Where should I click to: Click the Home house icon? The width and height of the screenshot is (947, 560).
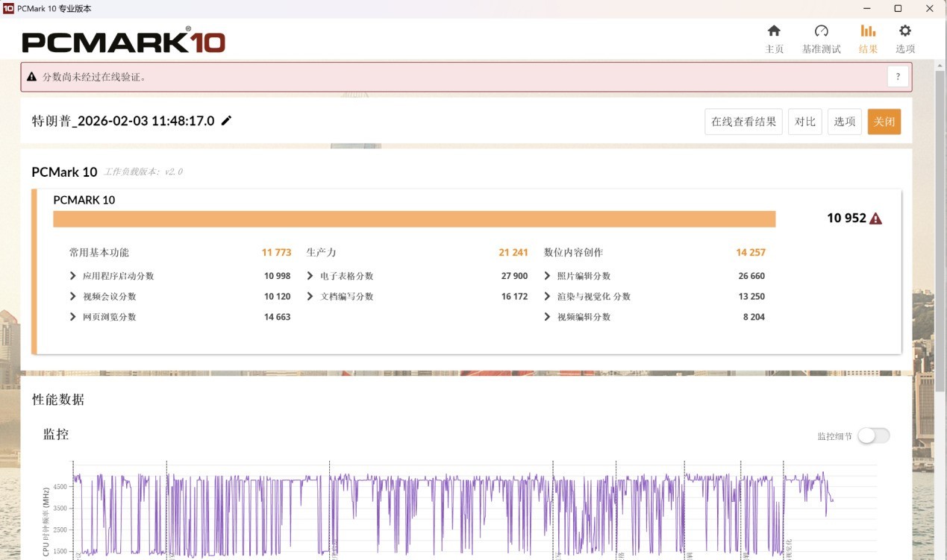point(774,31)
